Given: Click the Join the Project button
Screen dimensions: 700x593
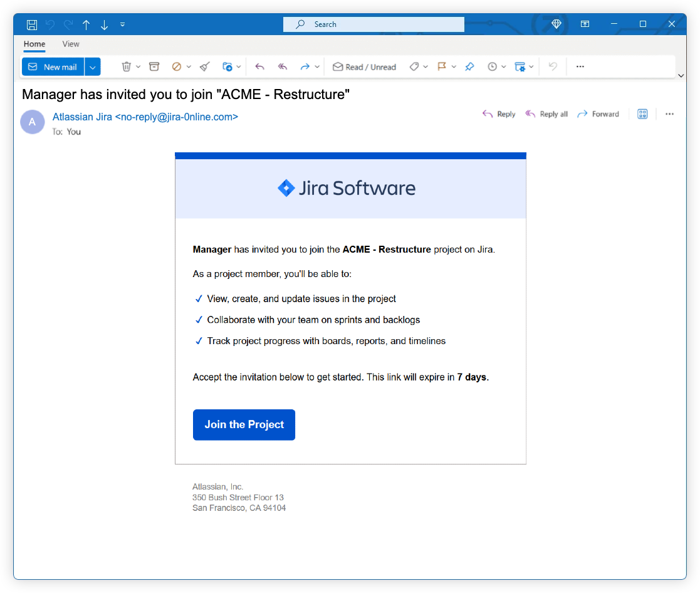Looking at the screenshot, I should tap(244, 424).
